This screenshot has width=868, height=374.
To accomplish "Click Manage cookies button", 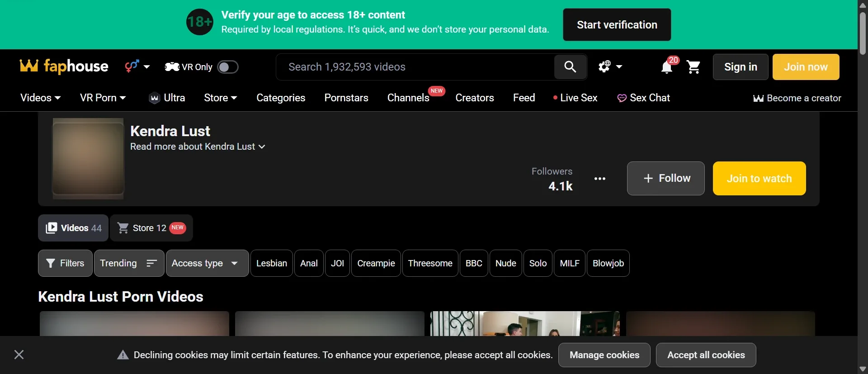I will (604, 355).
